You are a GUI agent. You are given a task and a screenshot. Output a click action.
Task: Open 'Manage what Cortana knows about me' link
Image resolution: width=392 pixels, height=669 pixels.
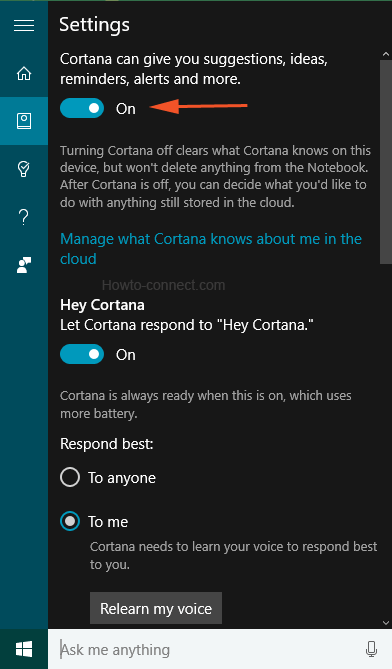pos(211,249)
